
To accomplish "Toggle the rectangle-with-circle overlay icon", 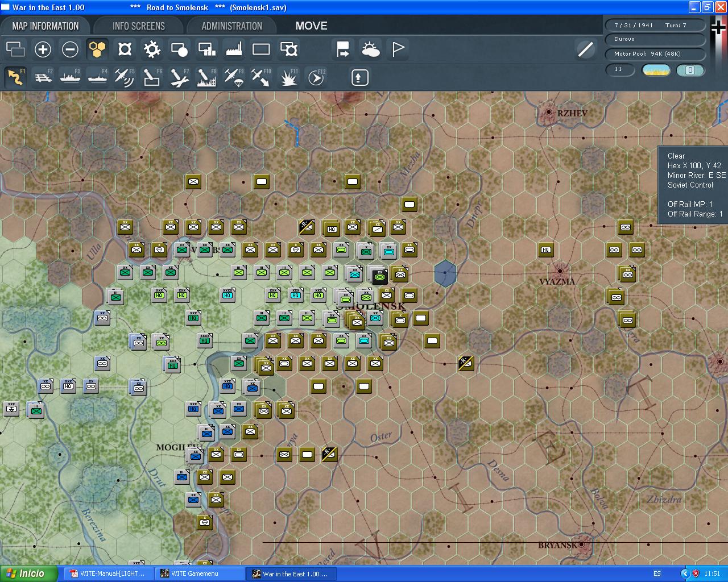I will tap(179, 49).
